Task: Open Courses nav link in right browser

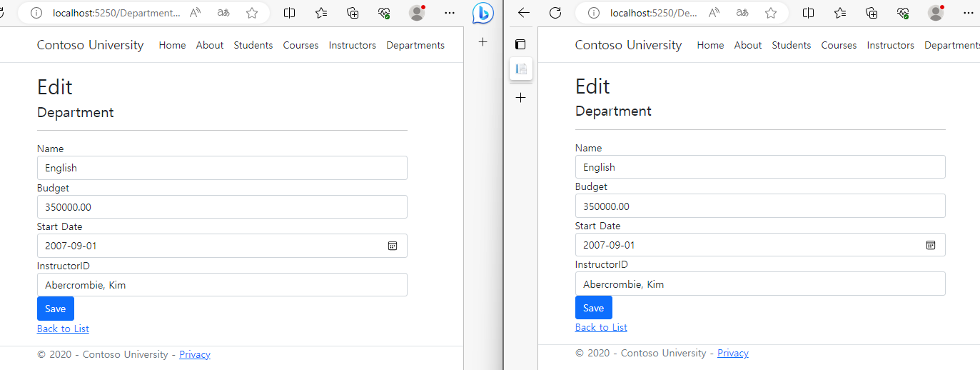Action: tap(839, 45)
